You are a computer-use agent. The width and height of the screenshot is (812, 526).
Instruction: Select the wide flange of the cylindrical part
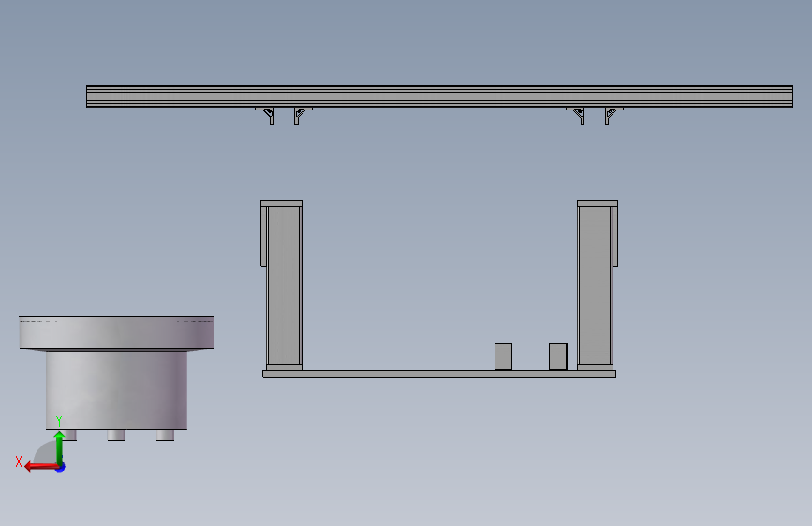(116, 333)
